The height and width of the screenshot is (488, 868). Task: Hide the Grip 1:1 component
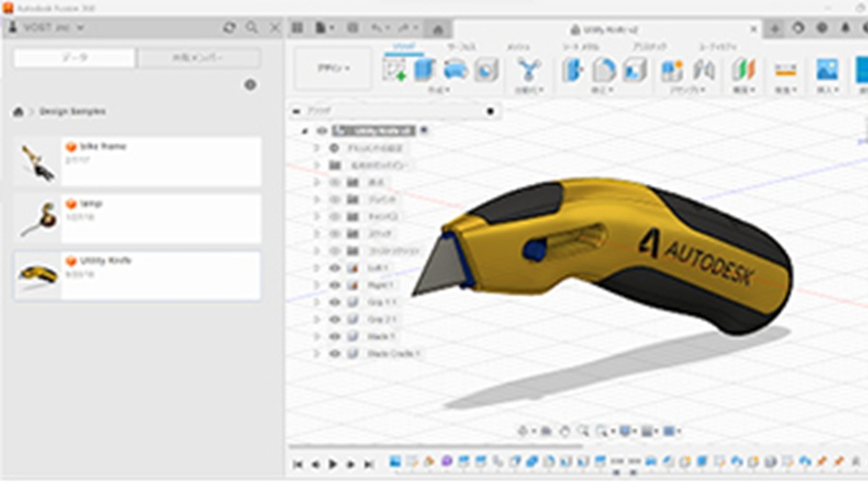(335, 302)
